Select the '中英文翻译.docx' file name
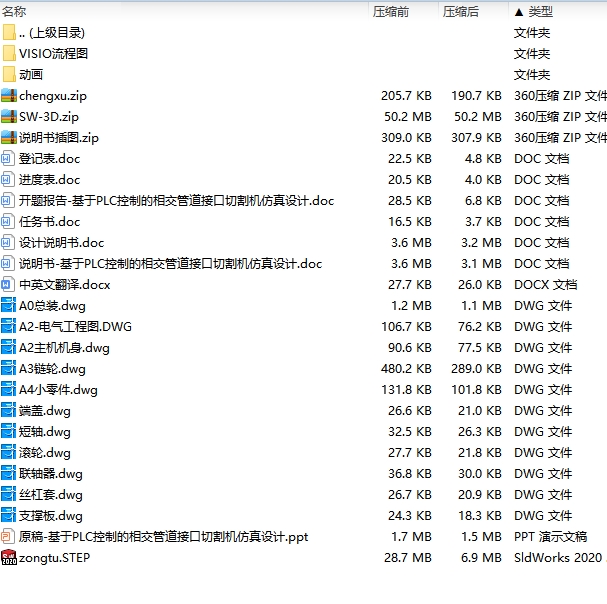The height and width of the screenshot is (604, 607). pos(65,285)
